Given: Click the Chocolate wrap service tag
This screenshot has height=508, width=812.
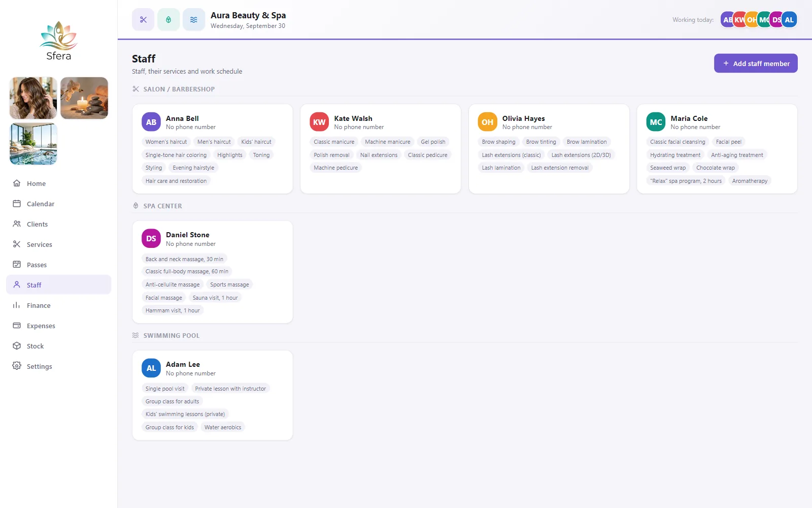Looking at the screenshot, I should (716, 168).
